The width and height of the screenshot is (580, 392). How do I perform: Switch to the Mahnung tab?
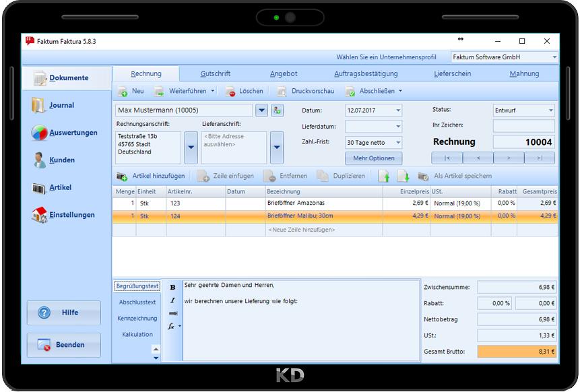click(524, 73)
